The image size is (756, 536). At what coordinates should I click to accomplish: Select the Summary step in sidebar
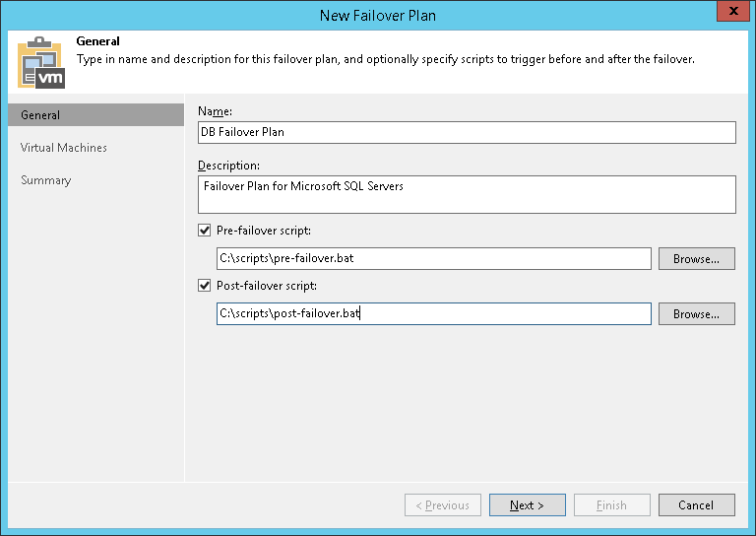[46, 180]
